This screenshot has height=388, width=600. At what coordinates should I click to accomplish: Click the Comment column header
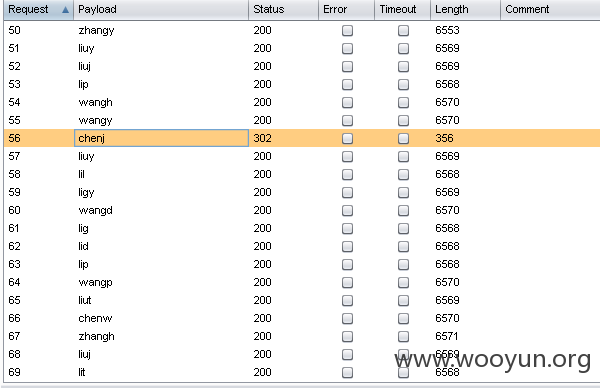point(550,10)
